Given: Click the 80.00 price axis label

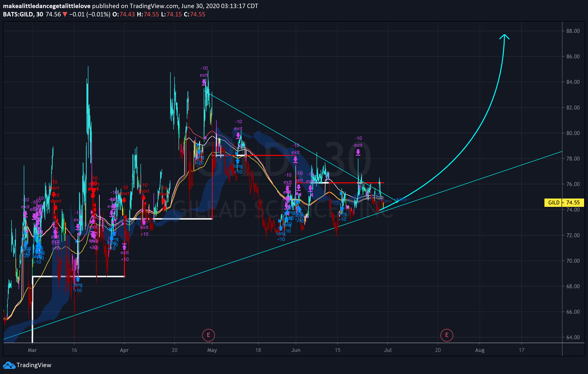Looking at the screenshot, I should pos(573,133).
